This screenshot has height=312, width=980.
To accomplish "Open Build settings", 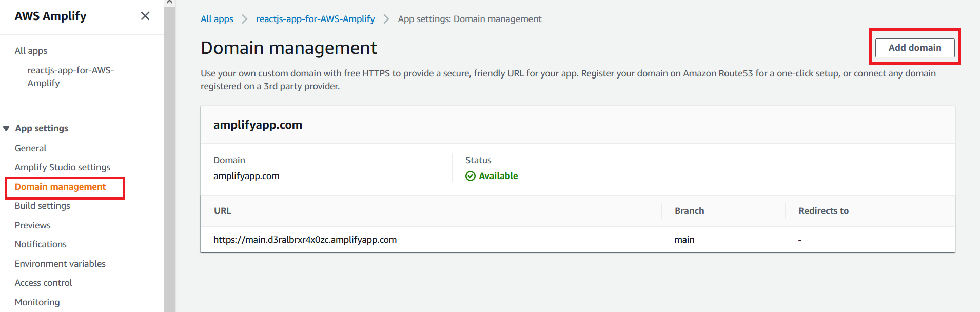I will pyautogui.click(x=43, y=206).
